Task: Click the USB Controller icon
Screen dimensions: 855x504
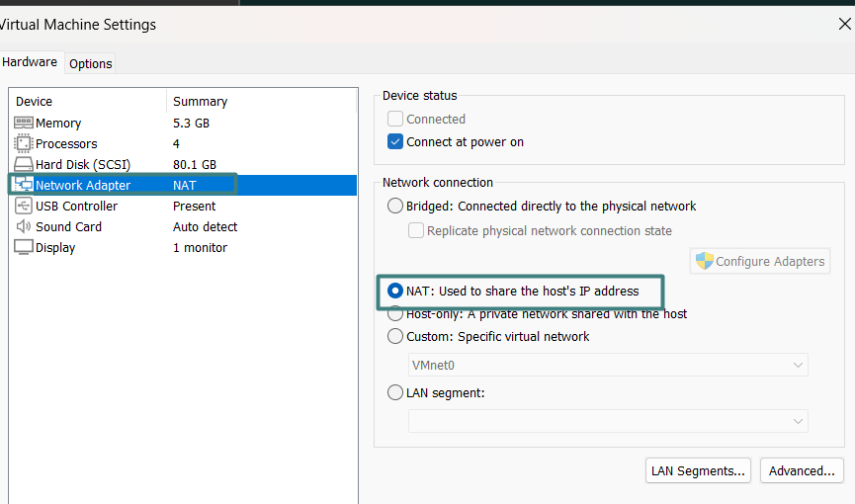Action: (24, 207)
